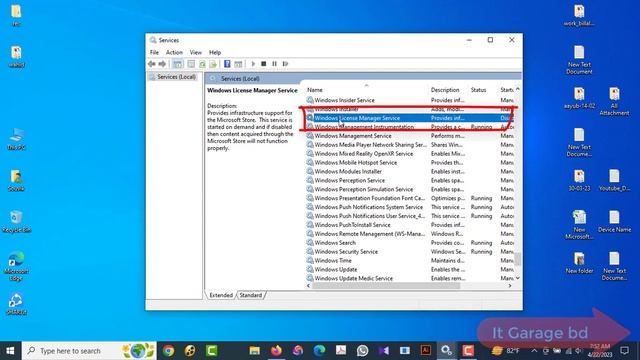Sort by the Status column header
The image size is (640, 360).
[x=478, y=90]
